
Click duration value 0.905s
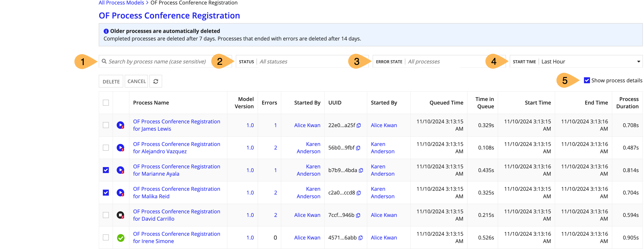click(x=631, y=238)
